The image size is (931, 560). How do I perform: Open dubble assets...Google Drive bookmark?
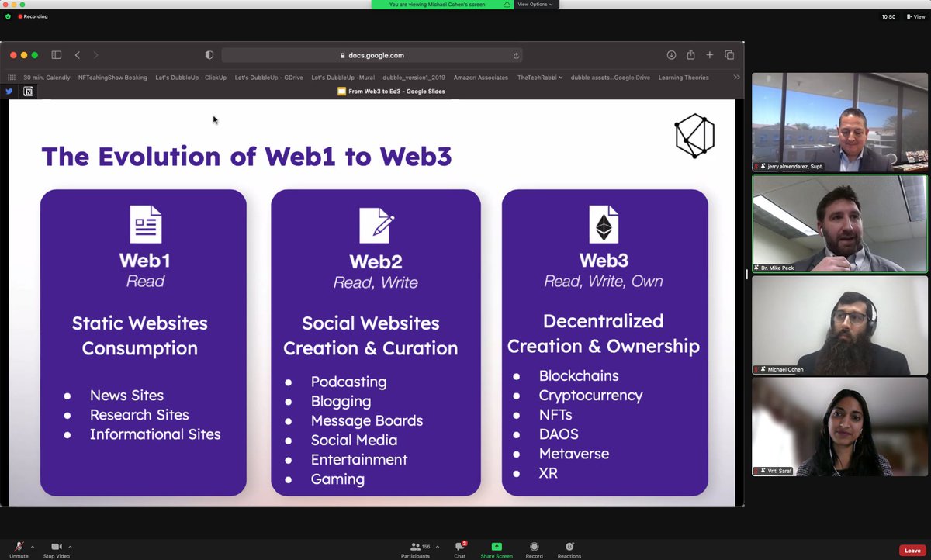[x=611, y=78]
